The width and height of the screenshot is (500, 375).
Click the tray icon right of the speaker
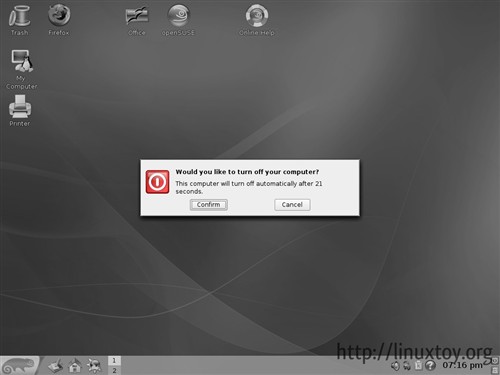point(407,366)
